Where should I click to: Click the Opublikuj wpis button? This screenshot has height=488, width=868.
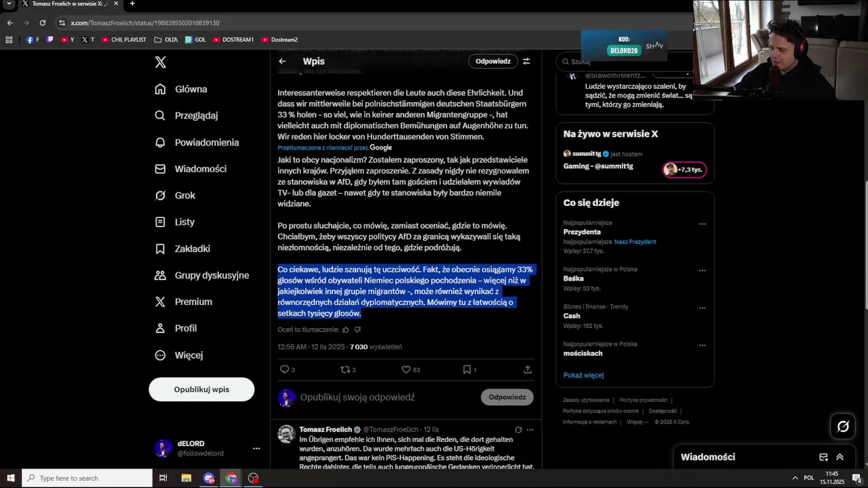[x=201, y=390]
